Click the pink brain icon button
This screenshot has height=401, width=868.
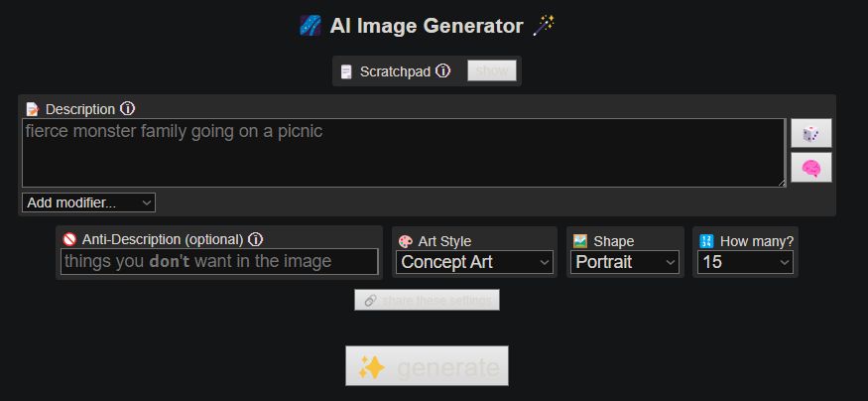click(810, 168)
